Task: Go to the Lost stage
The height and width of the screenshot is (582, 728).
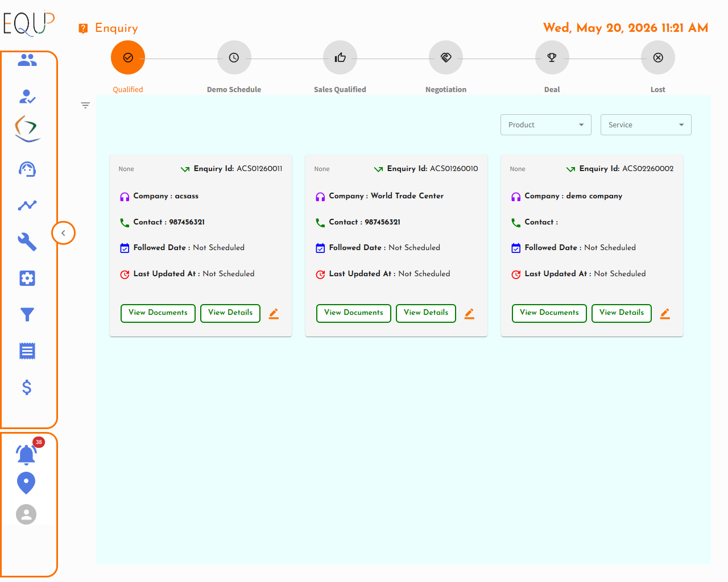Action: (658, 57)
